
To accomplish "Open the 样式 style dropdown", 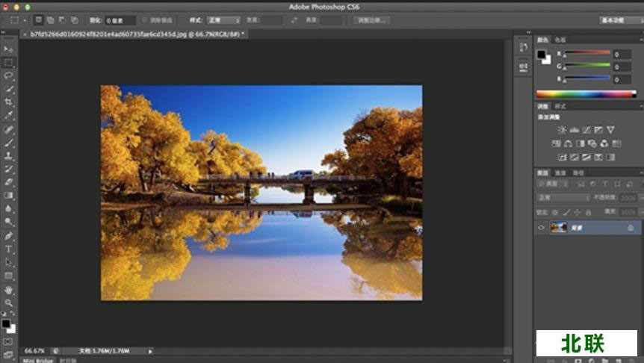I will coord(223,20).
